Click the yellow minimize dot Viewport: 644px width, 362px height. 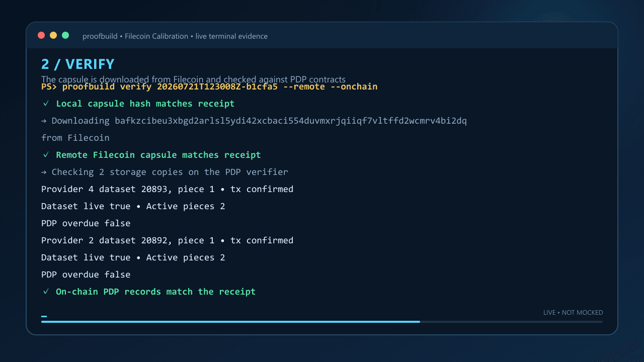point(53,35)
